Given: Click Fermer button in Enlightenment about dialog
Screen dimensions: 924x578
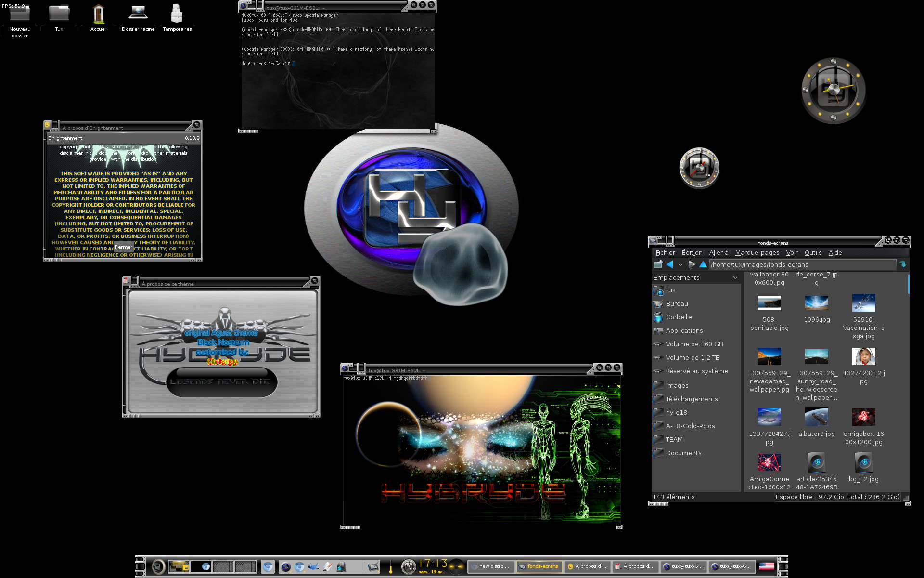Looking at the screenshot, I should click(x=124, y=247).
